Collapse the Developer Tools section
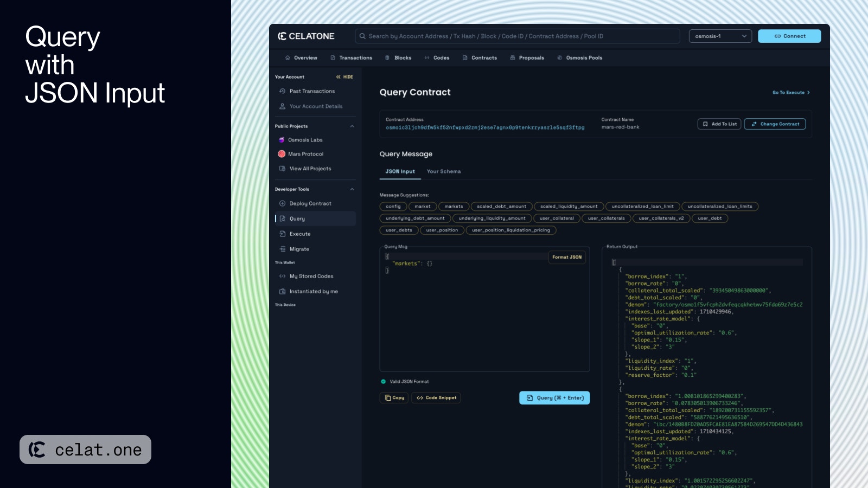This screenshot has width=868, height=488. click(x=352, y=189)
